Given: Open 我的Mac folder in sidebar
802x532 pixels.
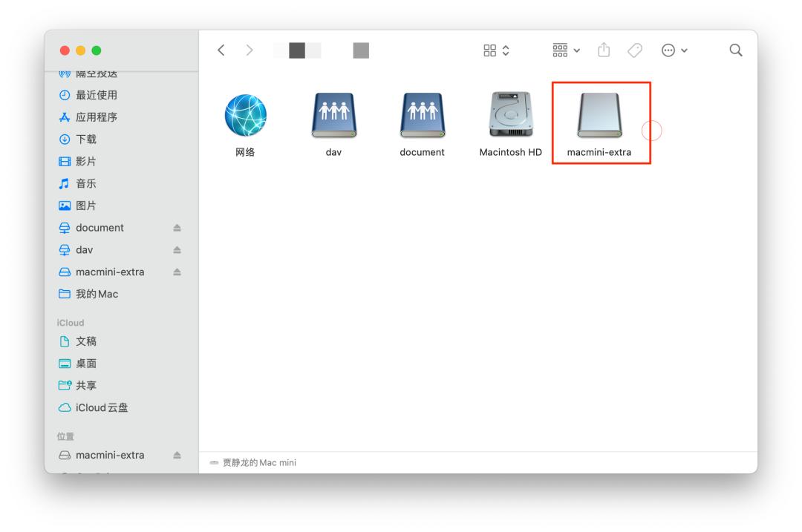Looking at the screenshot, I should coord(121,294).
